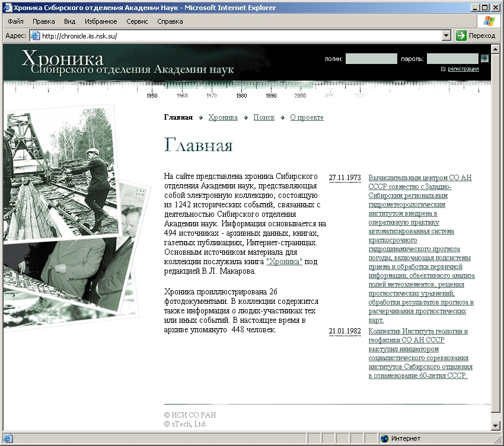
Task: Click the Internet Explorer page icon in address bar
Action: (35, 36)
